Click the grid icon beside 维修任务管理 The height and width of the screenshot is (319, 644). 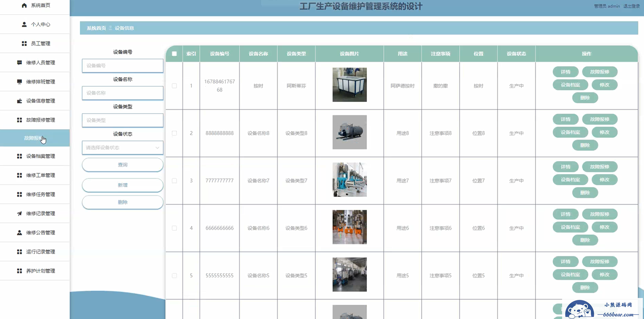[19, 194]
